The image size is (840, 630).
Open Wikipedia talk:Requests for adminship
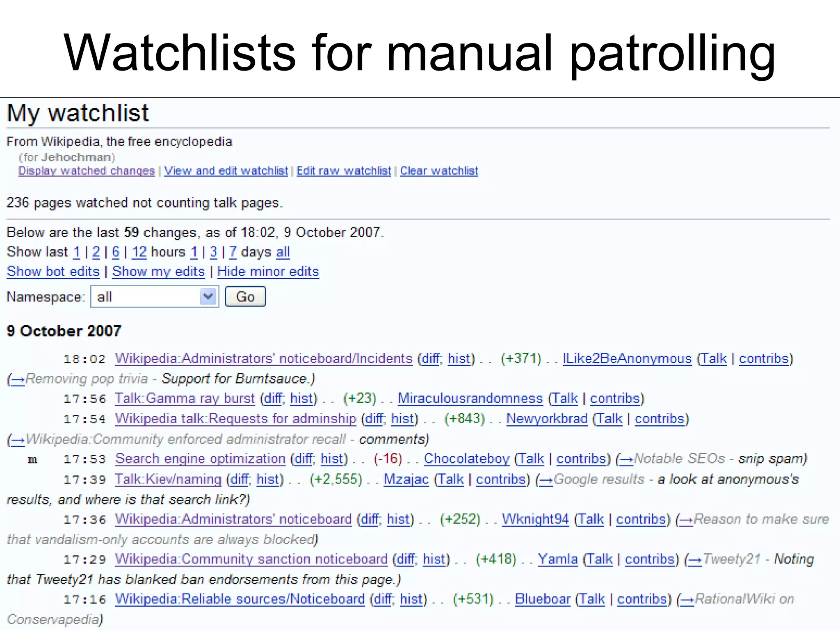click(236, 419)
